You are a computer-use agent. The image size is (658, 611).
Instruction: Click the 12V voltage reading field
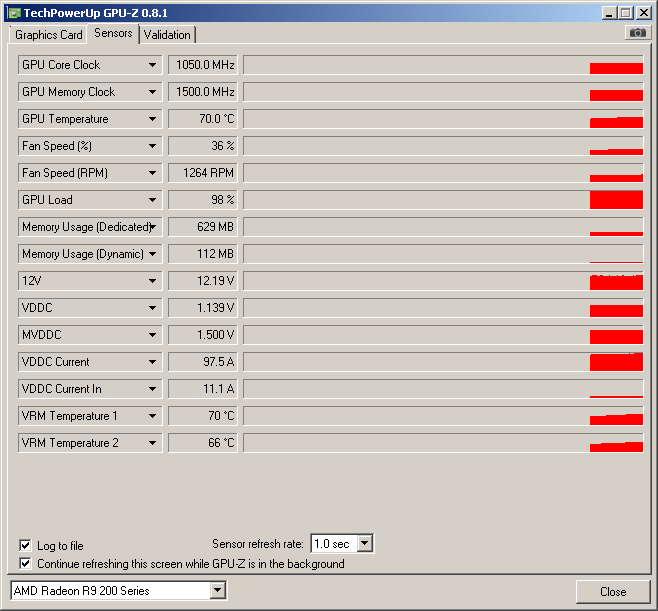(202, 281)
